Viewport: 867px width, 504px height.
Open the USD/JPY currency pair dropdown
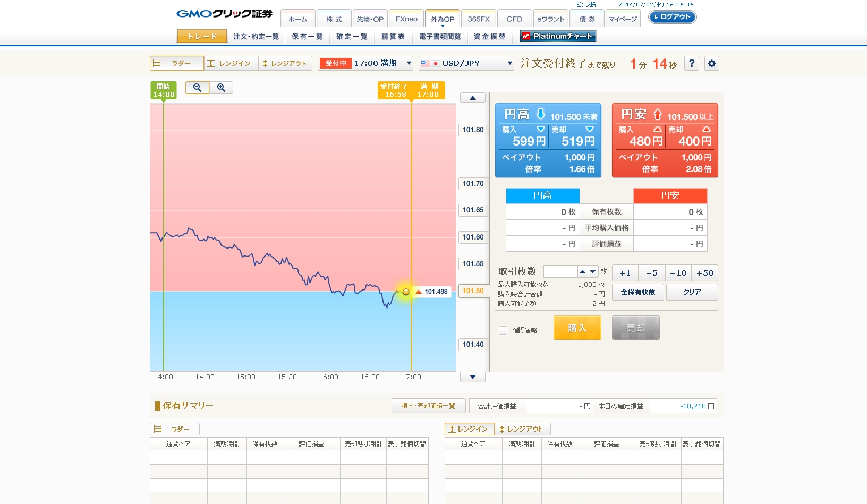coord(466,63)
